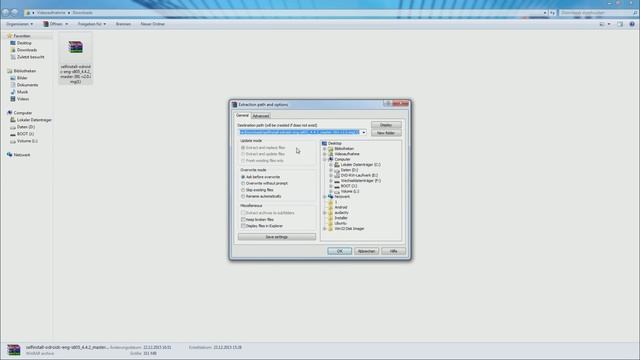Confirm extraction with OK button
This screenshot has width=640, height=360.
pyautogui.click(x=340, y=251)
